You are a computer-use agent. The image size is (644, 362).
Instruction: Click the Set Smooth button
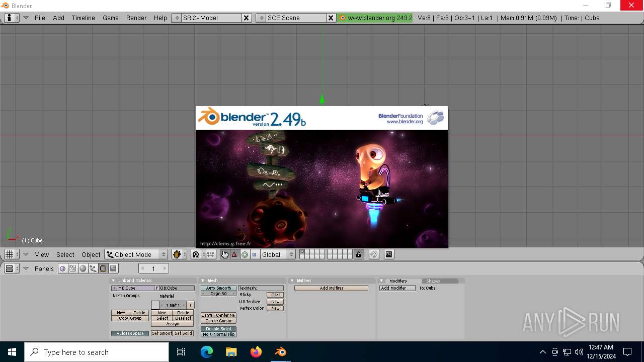click(162, 333)
